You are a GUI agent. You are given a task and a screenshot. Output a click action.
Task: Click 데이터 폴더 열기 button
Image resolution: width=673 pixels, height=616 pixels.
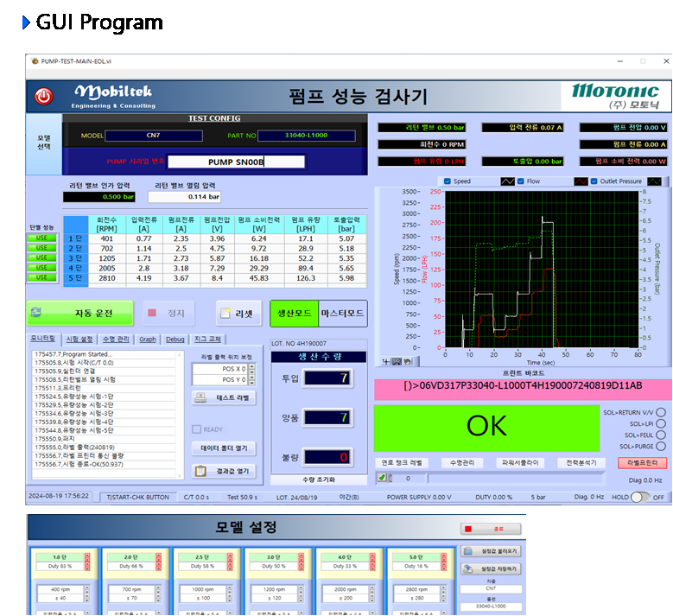[x=224, y=448]
